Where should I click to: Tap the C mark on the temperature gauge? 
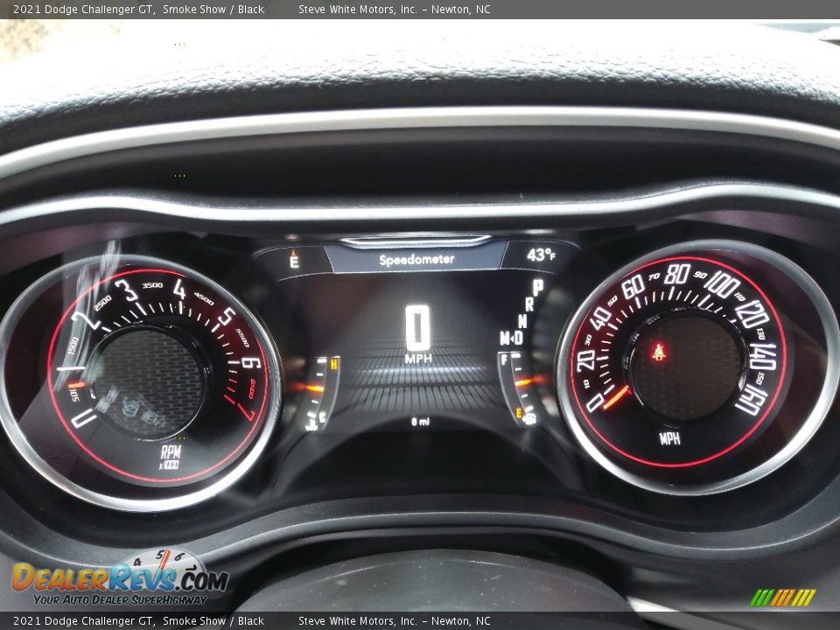point(323,416)
